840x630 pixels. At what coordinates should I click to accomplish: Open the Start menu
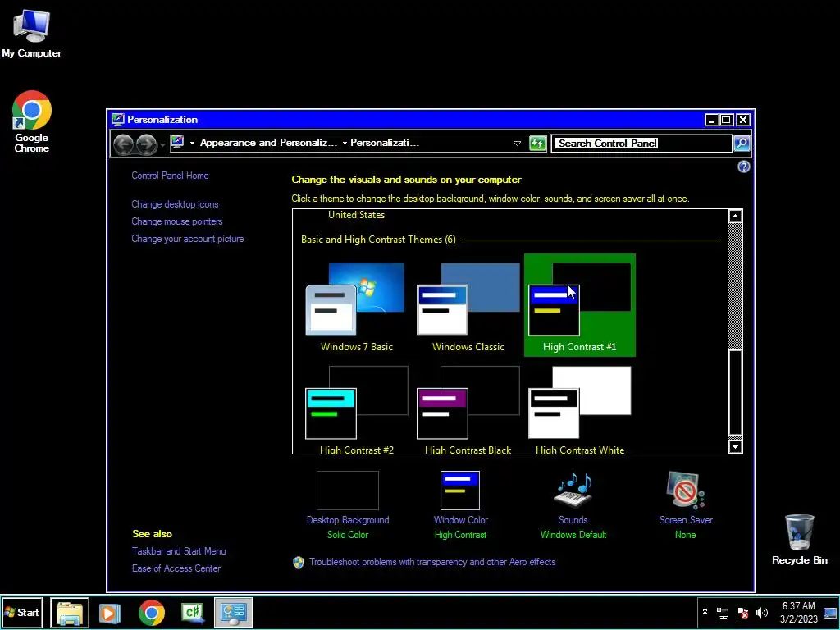pos(21,612)
